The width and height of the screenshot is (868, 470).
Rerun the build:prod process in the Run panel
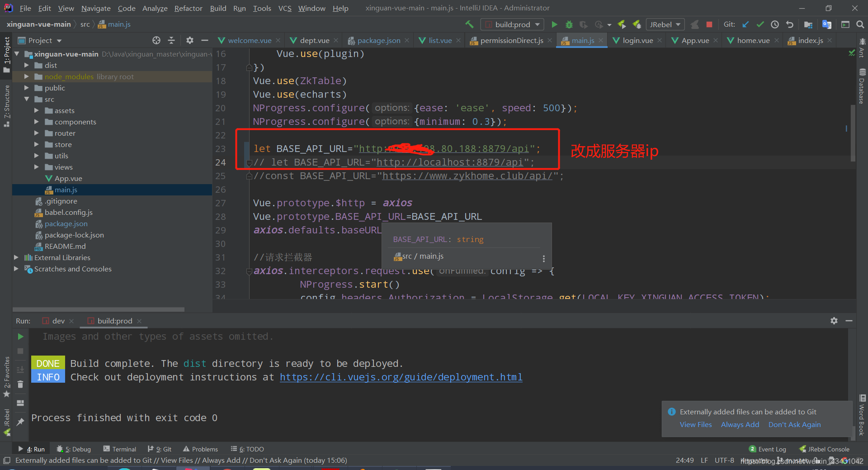pyautogui.click(x=20, y=337)
